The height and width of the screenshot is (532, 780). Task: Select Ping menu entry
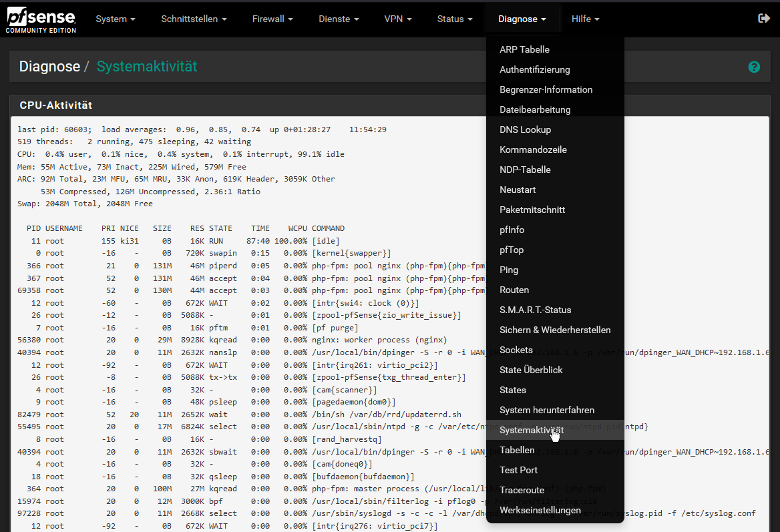[x=555, y=270]
